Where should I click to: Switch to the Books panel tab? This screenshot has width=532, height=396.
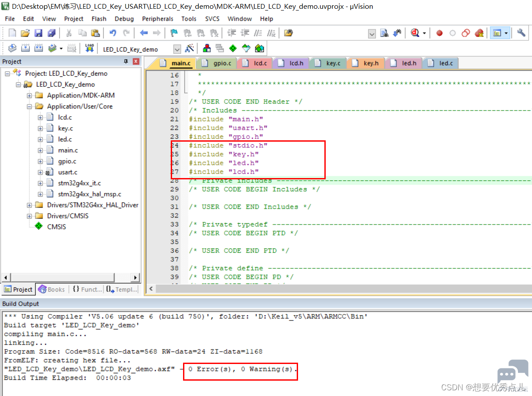(x=51, y=289)
